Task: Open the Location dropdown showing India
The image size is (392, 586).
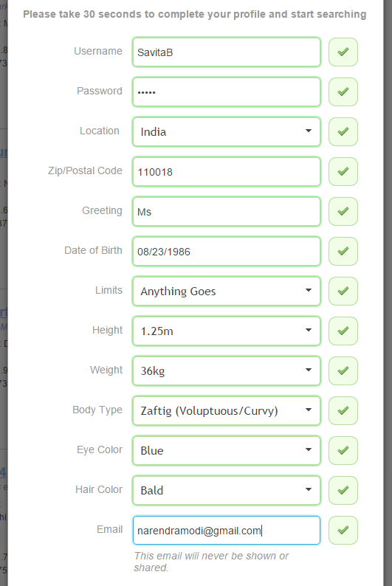Action: 227,131
